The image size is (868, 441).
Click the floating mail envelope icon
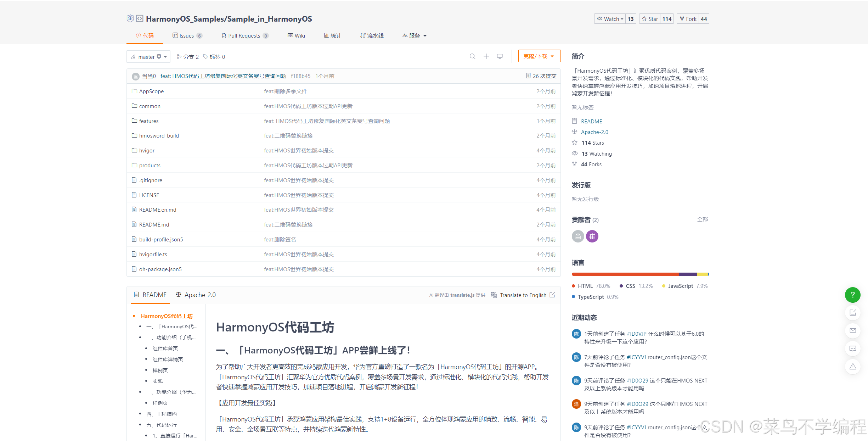[x=852, y=330]
